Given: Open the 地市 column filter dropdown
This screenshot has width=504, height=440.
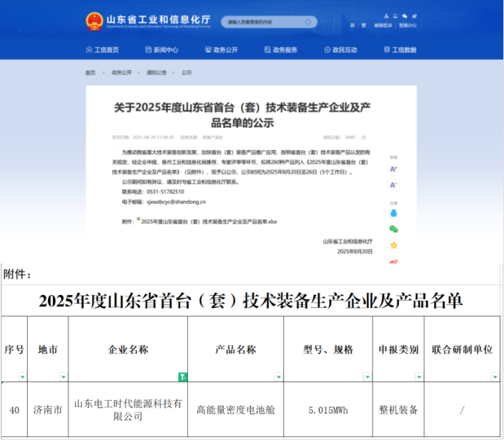Looking at the screenshot, I should [x=62, y=376].
